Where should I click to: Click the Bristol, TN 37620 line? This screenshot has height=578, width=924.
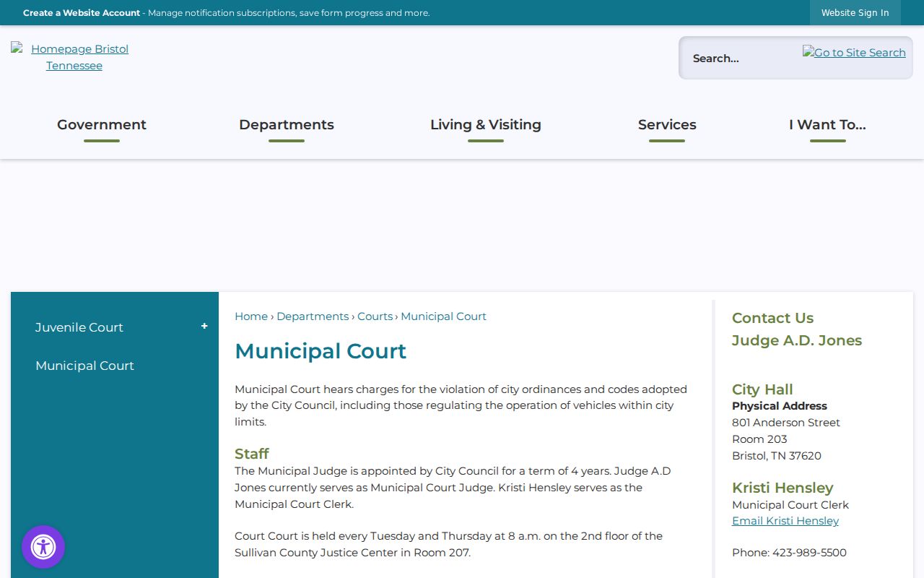tap(777, 456)
